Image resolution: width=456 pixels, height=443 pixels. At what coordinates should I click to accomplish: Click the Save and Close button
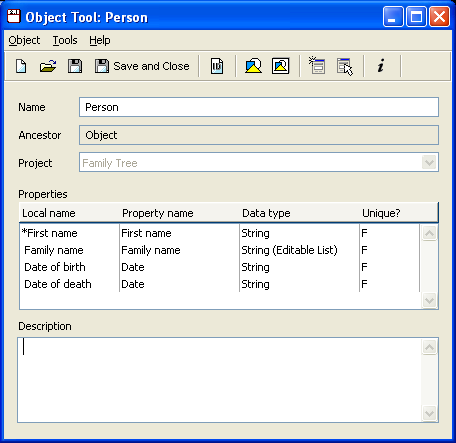[x=142, y=66]
